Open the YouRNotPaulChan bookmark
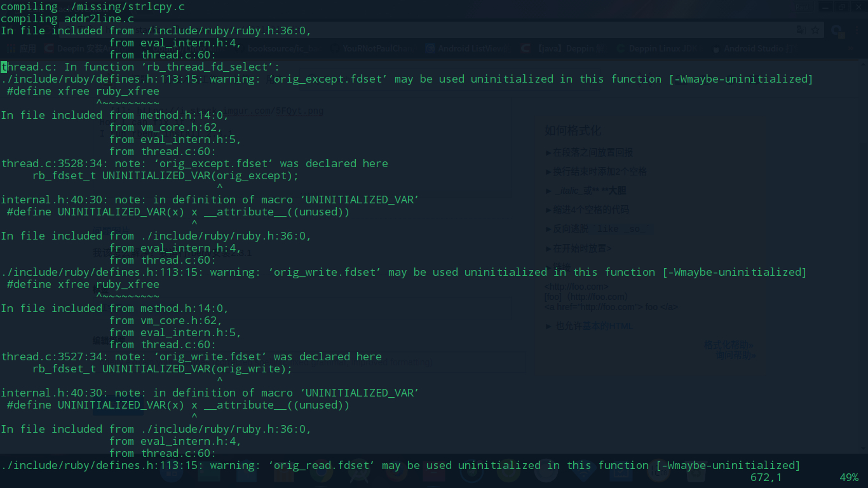Viewport: 868px width, 488px height. pyautogui.click(x=377, y=48)
